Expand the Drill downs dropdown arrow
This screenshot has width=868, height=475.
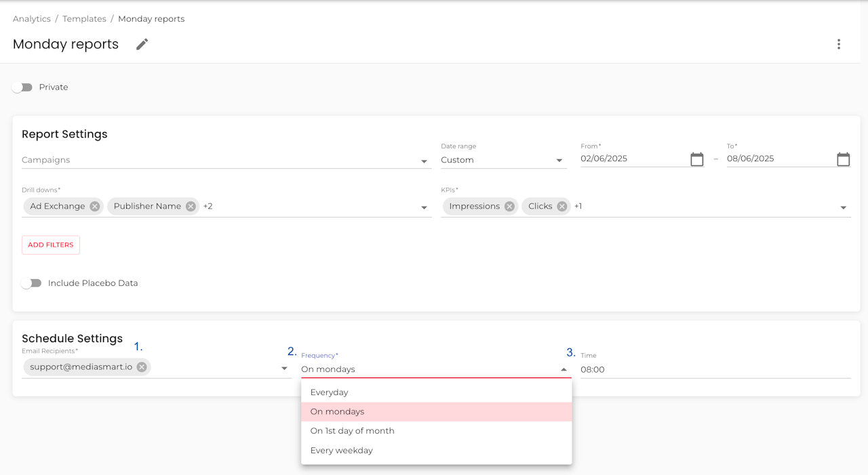[x=424, y=207]
